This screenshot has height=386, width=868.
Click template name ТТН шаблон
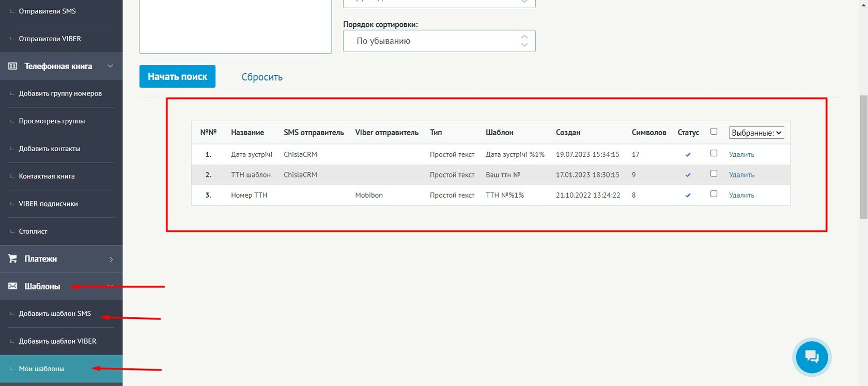coord(251,175)
